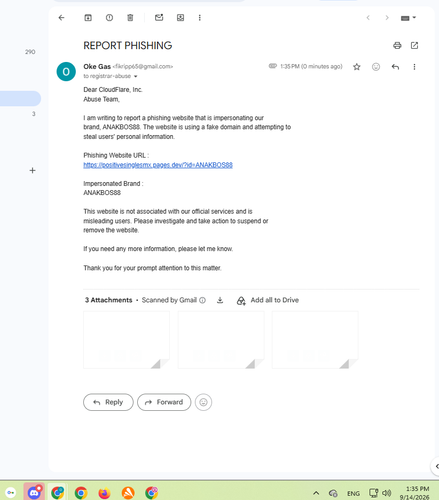Mark the email as unread
The image size is (439, 500).
coord(159,18)
